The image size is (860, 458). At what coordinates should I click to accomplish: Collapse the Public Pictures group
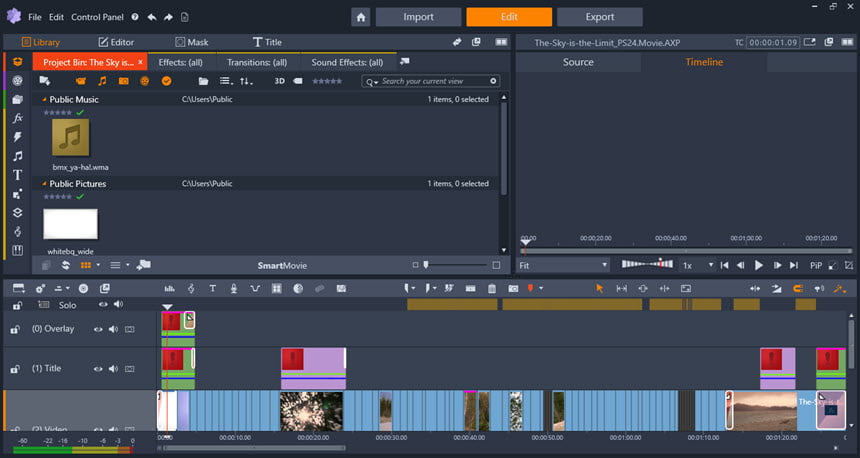44,184
